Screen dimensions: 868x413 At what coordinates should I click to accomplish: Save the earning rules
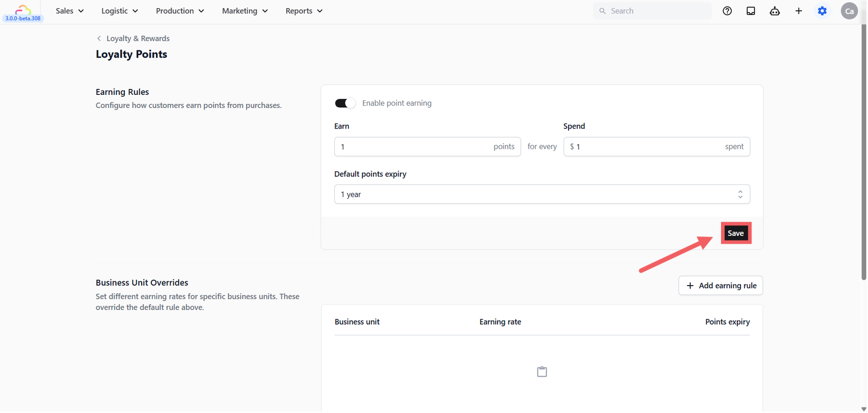736,233
